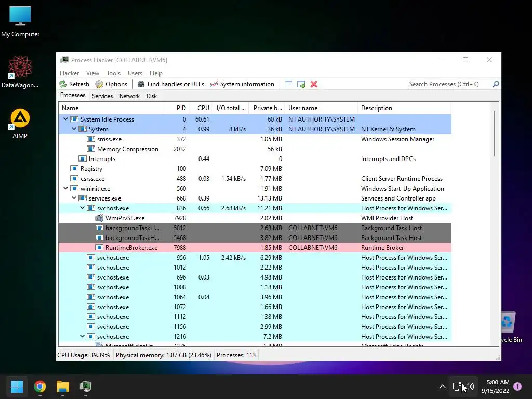The height and width of the screenshot is (399, 532).
Task: Open My Computer desktop icon
Action: tap(20, 22)
